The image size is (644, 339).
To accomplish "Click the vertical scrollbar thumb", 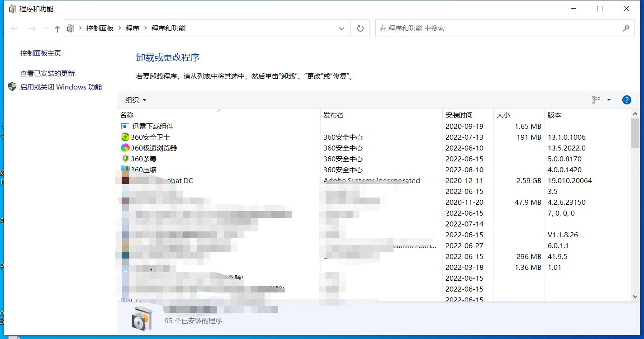I will [x=635, y=133].
